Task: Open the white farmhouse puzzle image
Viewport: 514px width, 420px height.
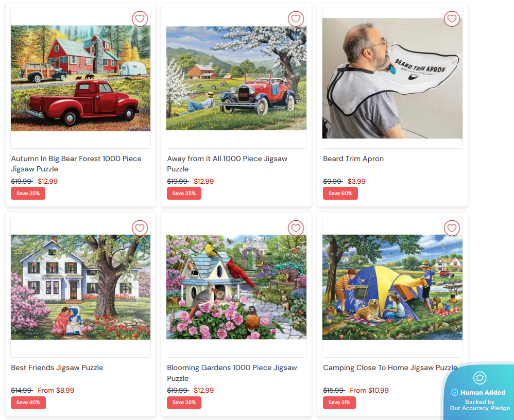Action: [81, 287]
